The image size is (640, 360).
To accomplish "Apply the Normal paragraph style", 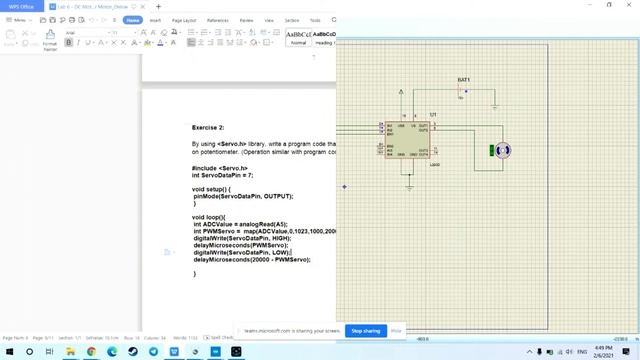I will tap(298, 38).
